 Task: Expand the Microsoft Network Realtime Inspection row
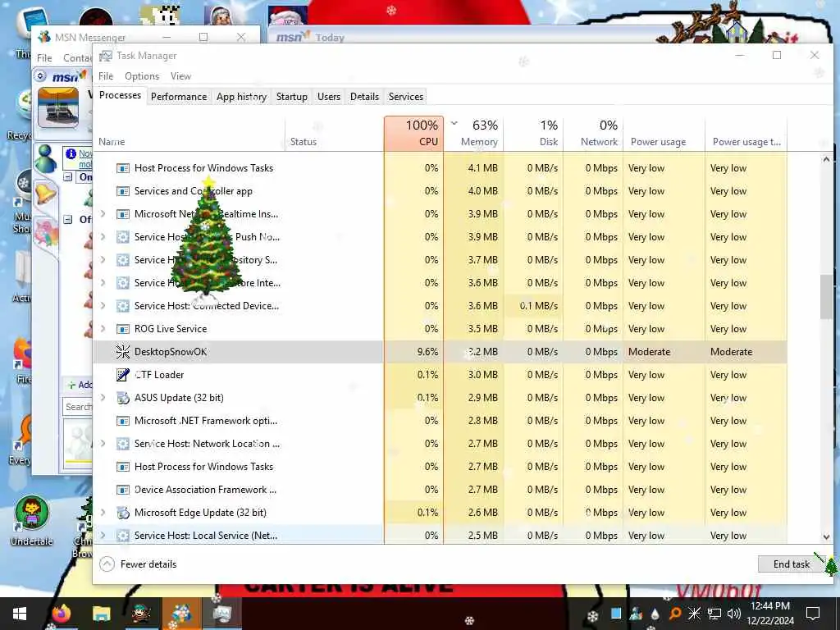pos(103,214)
